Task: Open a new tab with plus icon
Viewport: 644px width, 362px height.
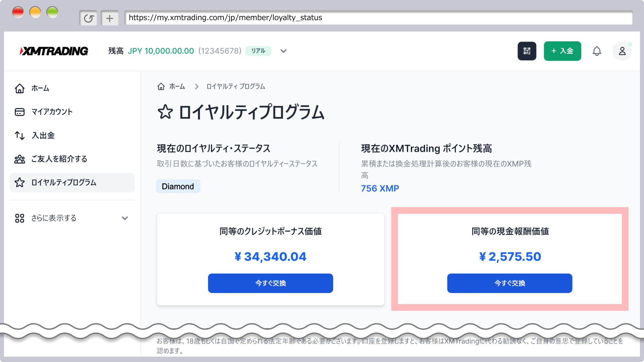Action: point(110,18)
